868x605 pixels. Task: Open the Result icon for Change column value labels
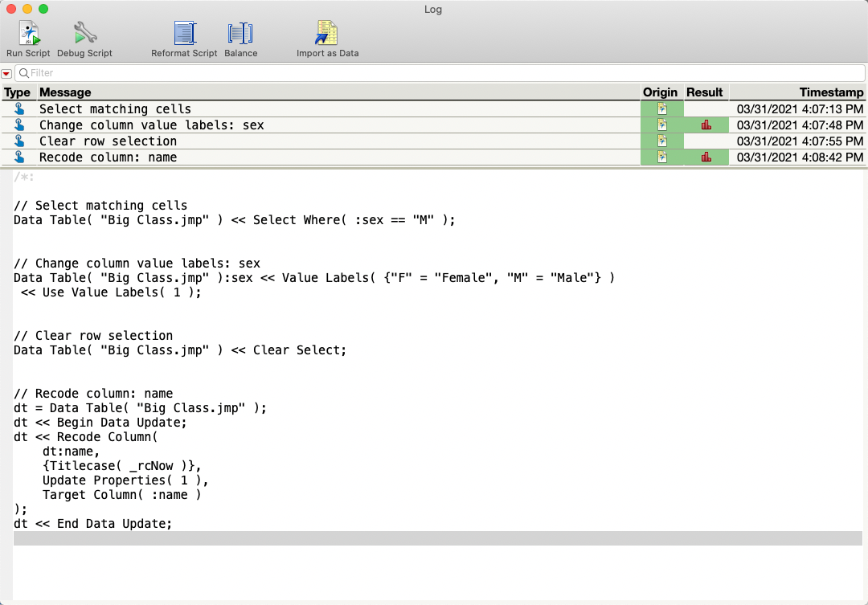[x=705, y=125]
